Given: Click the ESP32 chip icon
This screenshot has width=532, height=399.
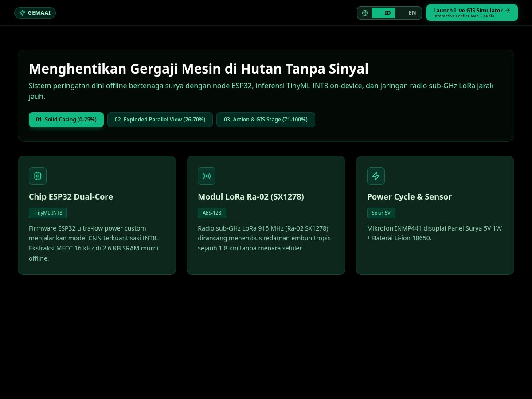Looking at the screenshot, I should (38, 176).
